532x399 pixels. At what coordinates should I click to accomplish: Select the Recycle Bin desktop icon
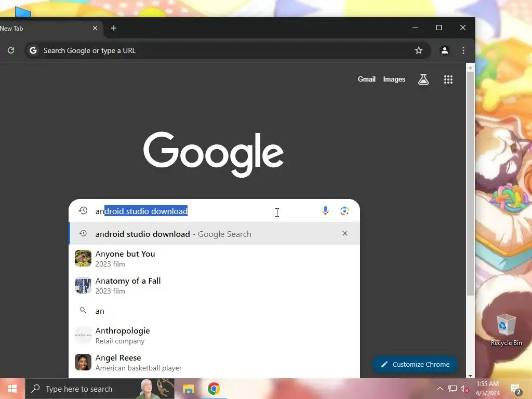pos(506,330)
